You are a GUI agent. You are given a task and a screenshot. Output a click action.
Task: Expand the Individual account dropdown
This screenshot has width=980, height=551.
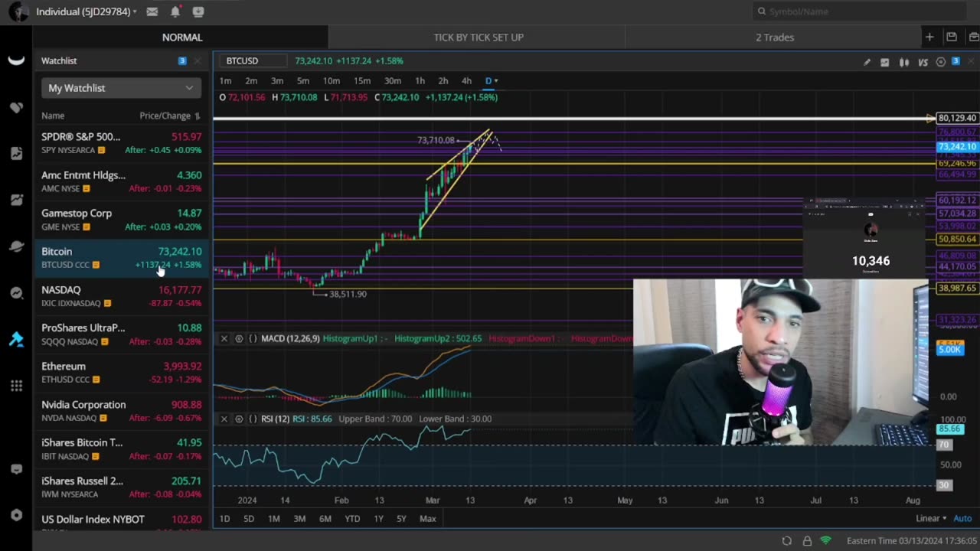pyautogui.click(x=87, y=11)
